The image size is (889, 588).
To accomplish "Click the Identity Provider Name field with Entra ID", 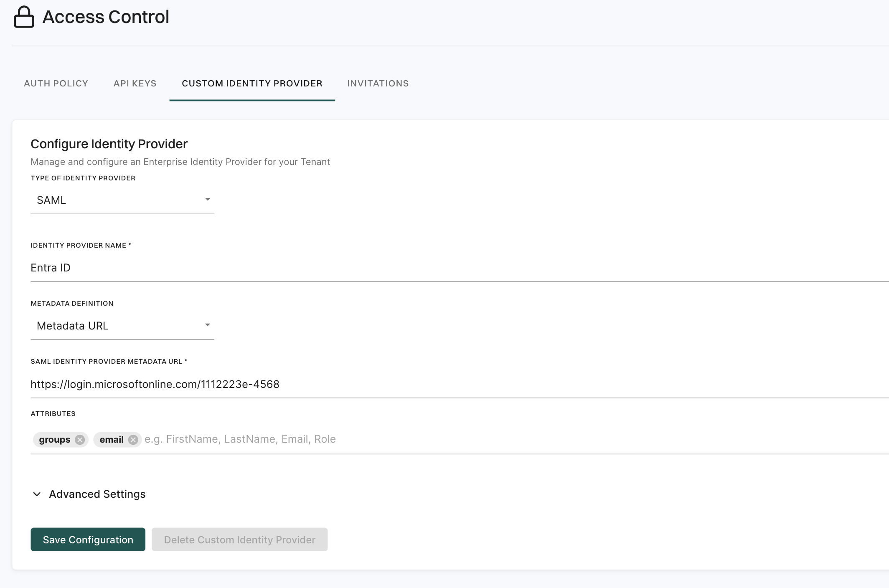I will tap(167, 268).
